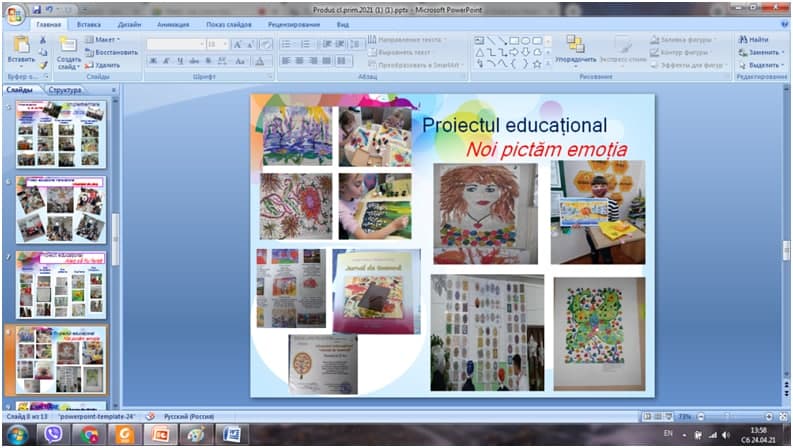The height and width of the screenshot is (448, 793).
Task: Switch to the Структура outline tab
Action: tap(65, 89)
